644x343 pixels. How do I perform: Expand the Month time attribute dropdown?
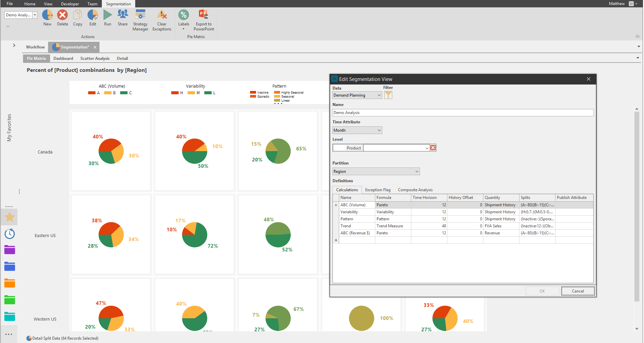357,130
